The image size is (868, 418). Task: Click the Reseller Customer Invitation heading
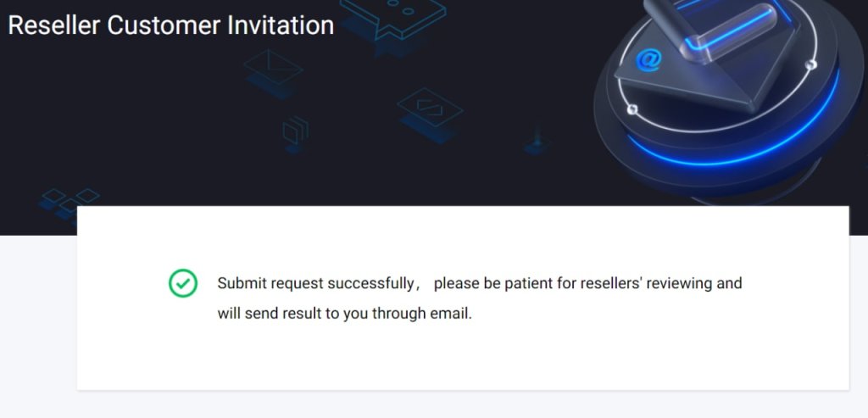point(170,25)
